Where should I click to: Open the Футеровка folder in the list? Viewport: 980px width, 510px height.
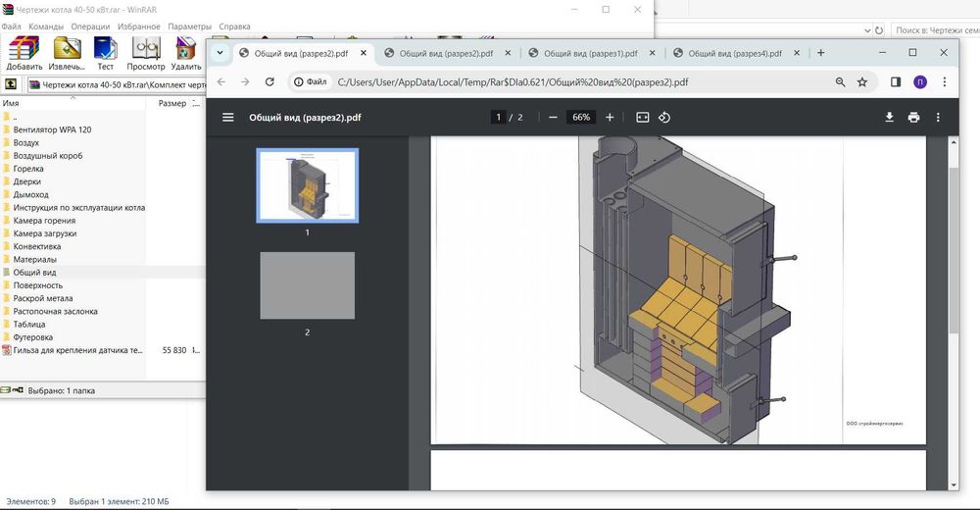click(33, 336)
